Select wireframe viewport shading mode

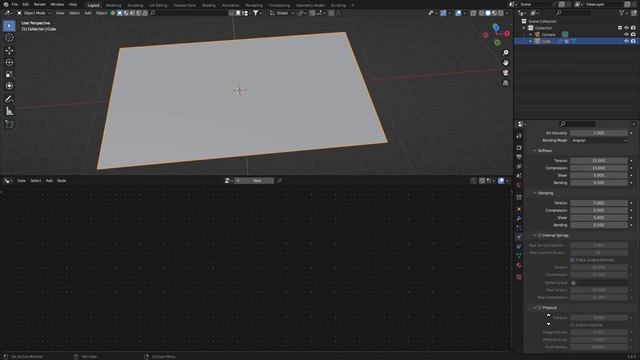point(481,13)
